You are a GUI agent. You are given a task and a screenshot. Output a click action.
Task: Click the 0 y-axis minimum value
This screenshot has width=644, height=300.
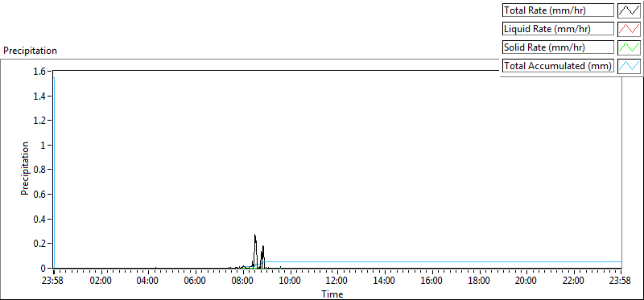coord(47,268)
